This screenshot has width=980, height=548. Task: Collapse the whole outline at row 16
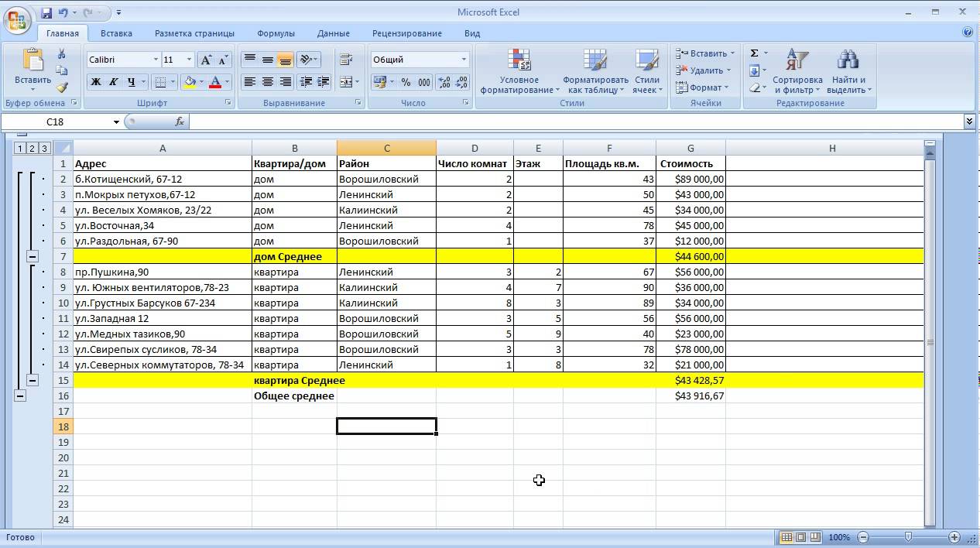20,396
